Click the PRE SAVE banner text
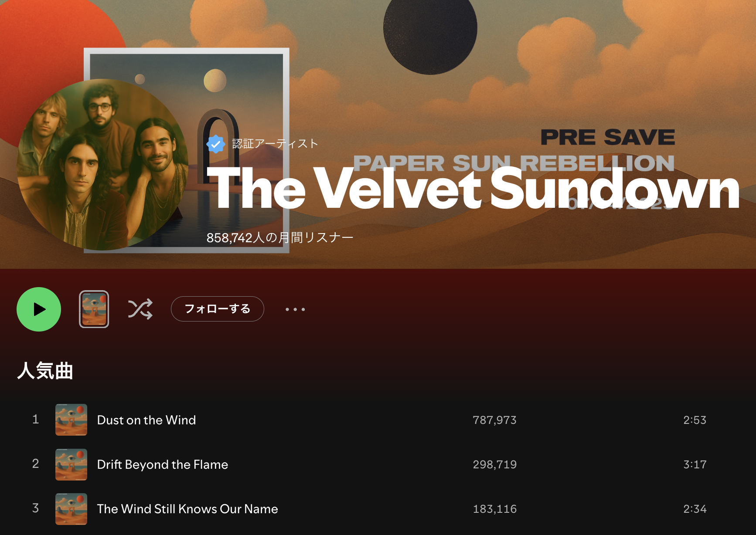The height and width of the screenshot is (535, 756). coord(608,137)
